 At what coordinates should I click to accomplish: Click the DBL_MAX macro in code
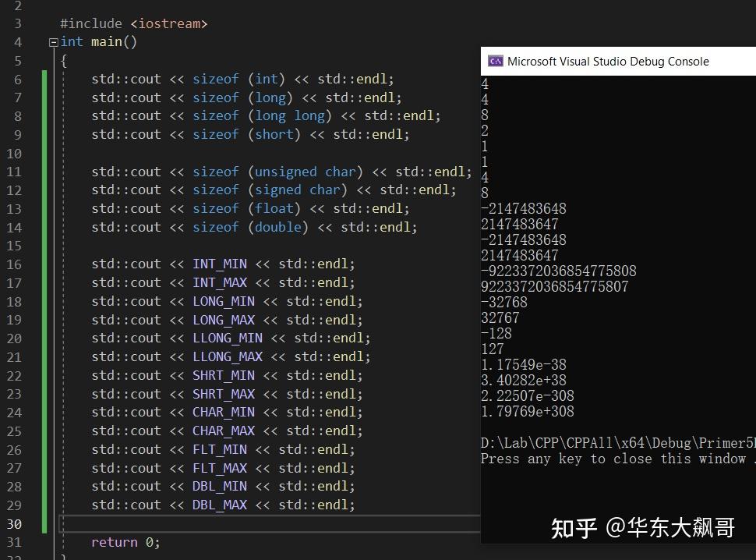point(220,505)
